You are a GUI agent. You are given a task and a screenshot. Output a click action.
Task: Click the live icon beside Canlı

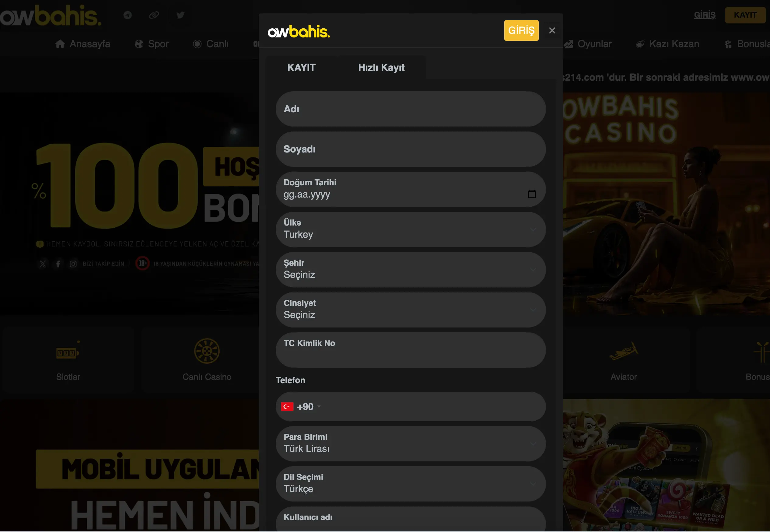[197, 44]
